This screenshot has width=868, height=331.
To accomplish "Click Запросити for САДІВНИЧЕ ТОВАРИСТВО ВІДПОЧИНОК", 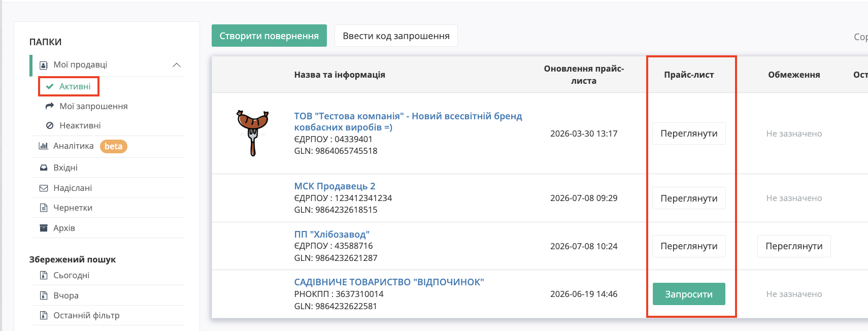I will click(x=689, y=294).
